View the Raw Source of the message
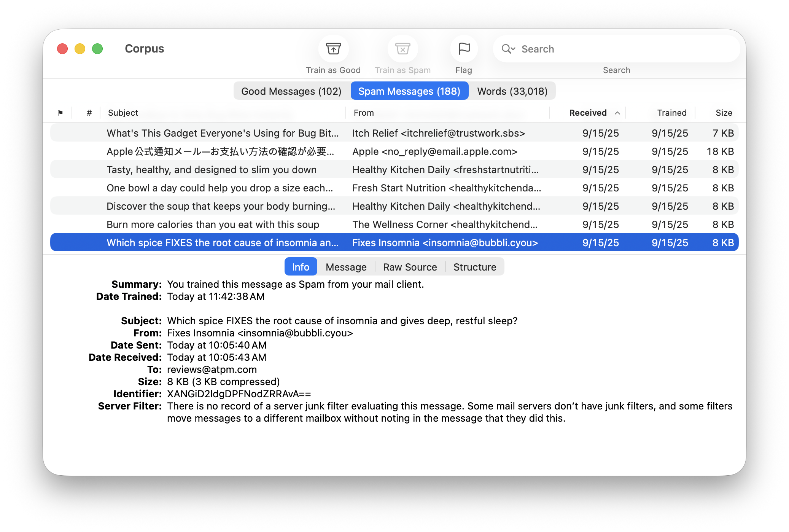The width and height of the screenshot is (789, 532). pos(410,267)
